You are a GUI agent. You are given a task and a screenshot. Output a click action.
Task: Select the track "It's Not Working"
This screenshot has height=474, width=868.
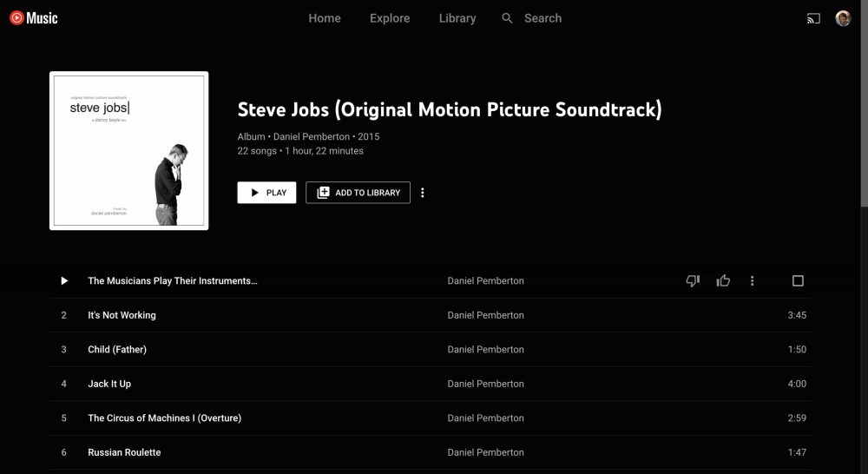(122, 315)
